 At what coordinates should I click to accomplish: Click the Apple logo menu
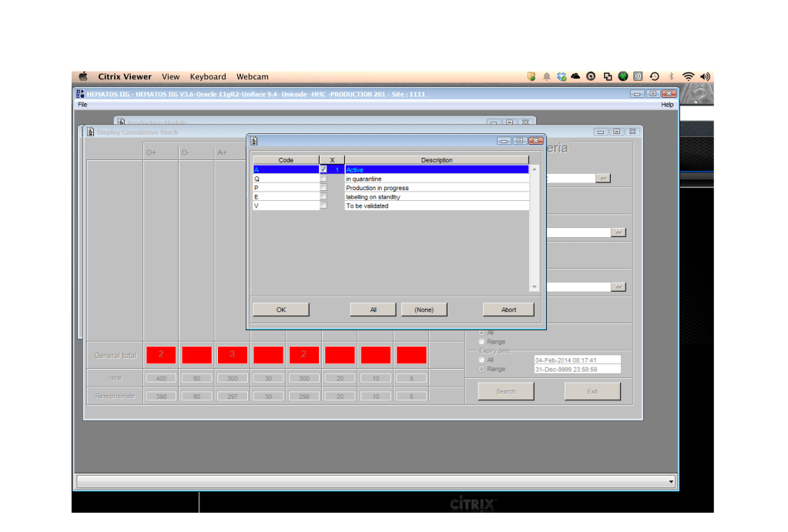pyautogui.click(x=83, y=76)
